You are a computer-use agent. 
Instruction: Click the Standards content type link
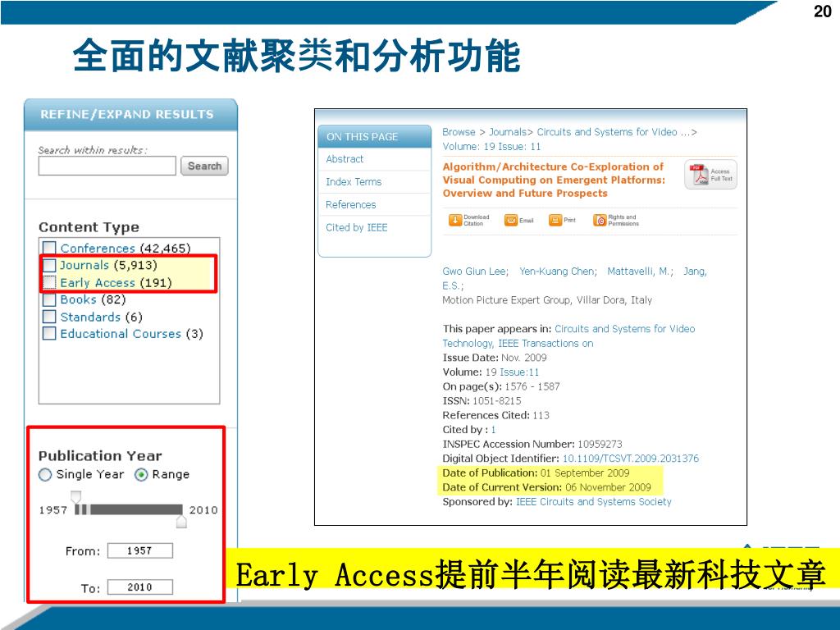click(x=90, y=317)
